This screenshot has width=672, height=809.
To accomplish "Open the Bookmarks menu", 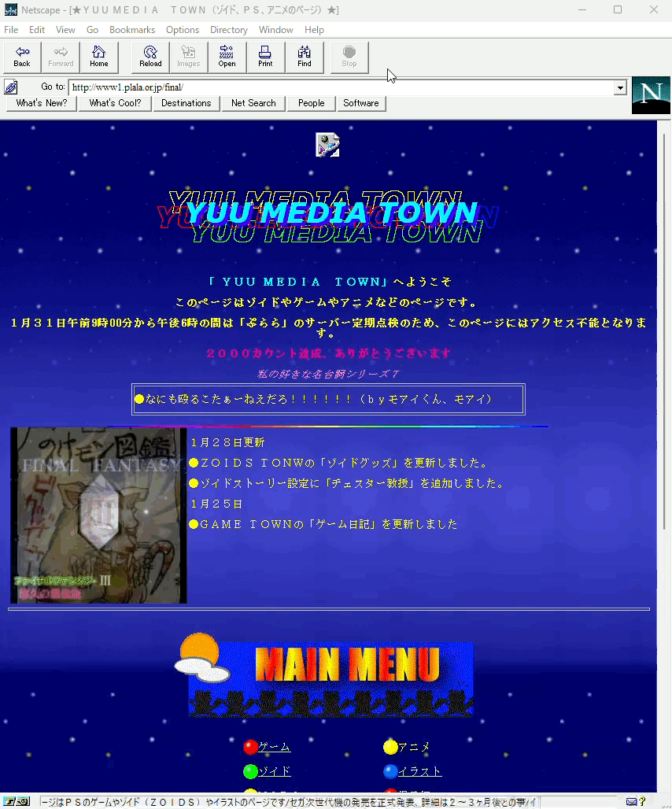I will (131, 29).
